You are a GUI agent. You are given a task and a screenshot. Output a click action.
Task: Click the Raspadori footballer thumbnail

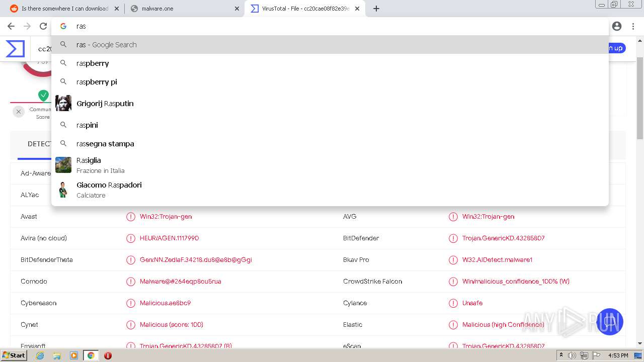click(63, 190)
